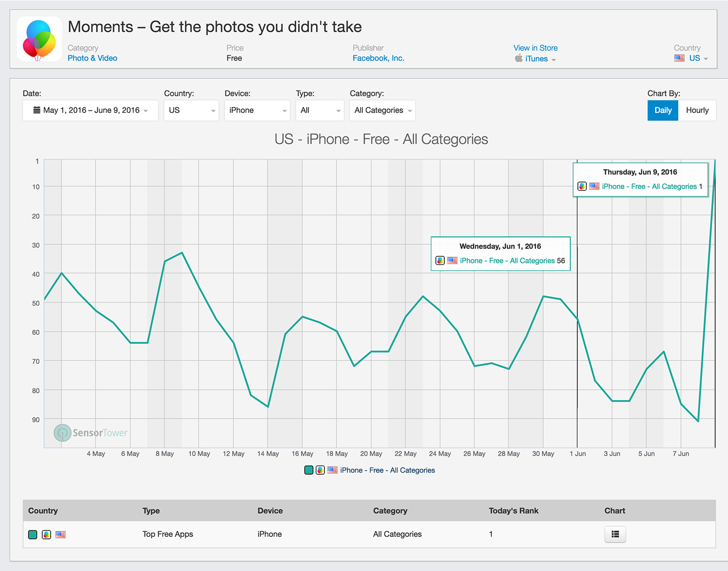The height and width of the screenshot is (571, 728).
Task: Click the iPhone cell in the table row
Action: [270, 534]
